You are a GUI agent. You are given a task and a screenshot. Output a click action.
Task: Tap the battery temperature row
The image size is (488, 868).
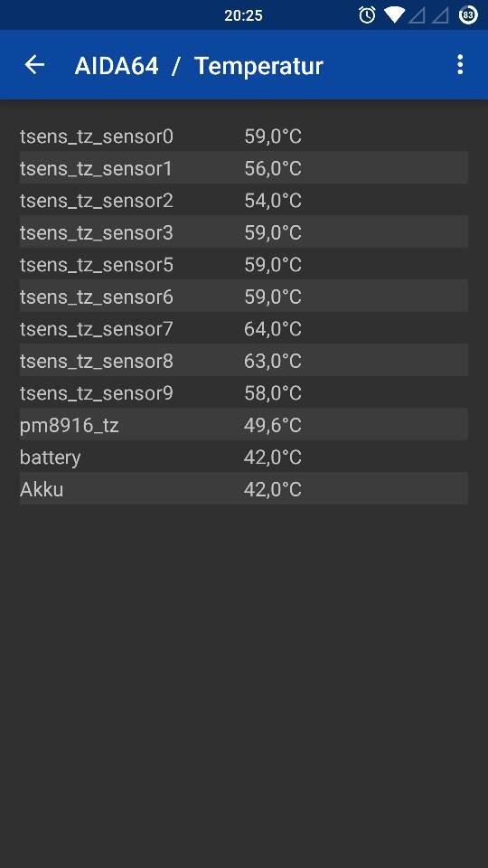[x=244, y=457]
